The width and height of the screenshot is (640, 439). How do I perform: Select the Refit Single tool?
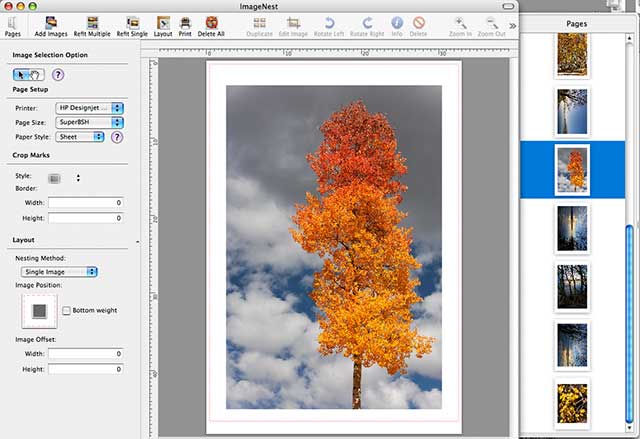coord(132,26)
